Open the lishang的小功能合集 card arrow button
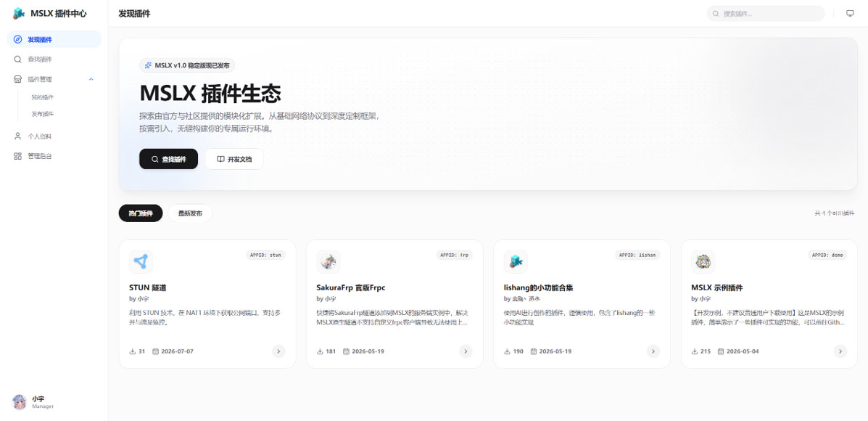The width and height of the screenshot is (868, 421). pos(653,351)
